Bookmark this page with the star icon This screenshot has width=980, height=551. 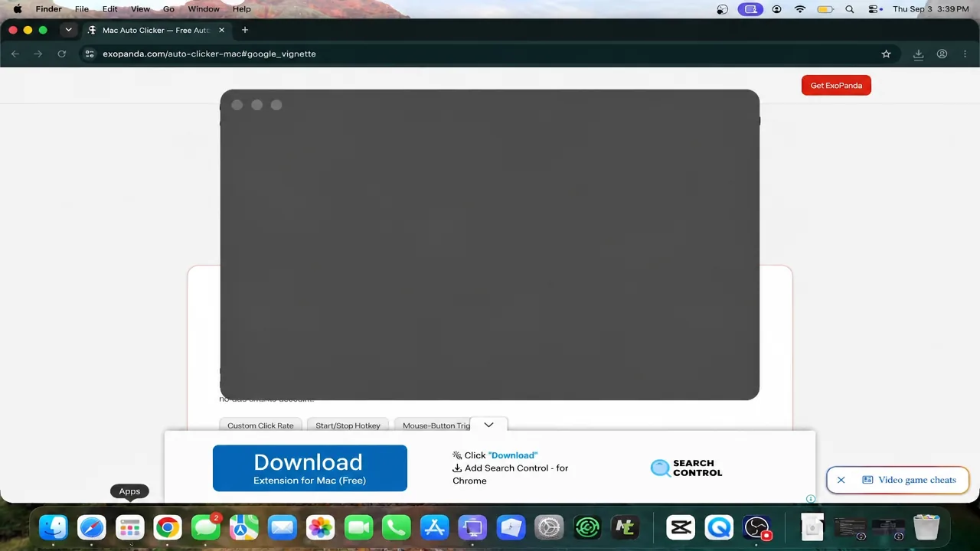coord(886,54)
